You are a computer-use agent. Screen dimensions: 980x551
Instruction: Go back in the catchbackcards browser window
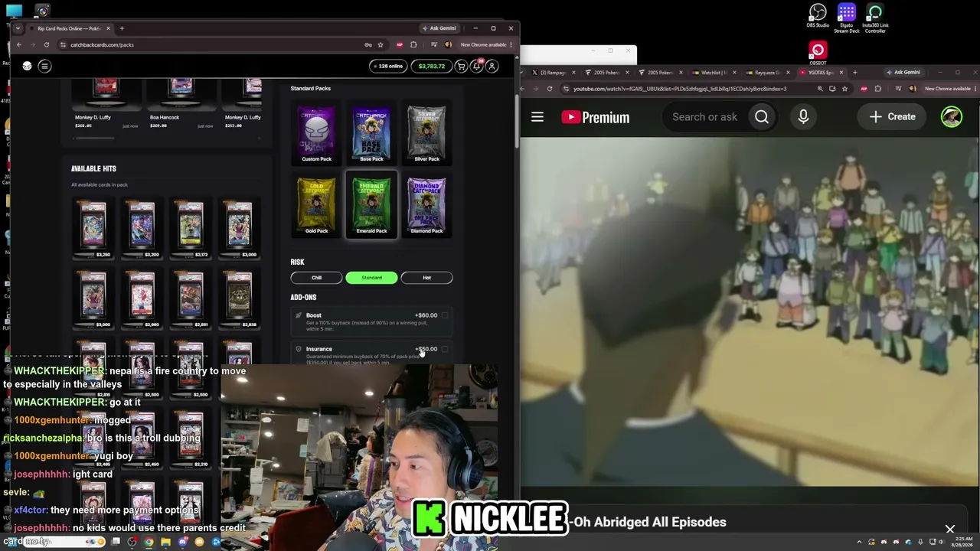click(19, 45)
